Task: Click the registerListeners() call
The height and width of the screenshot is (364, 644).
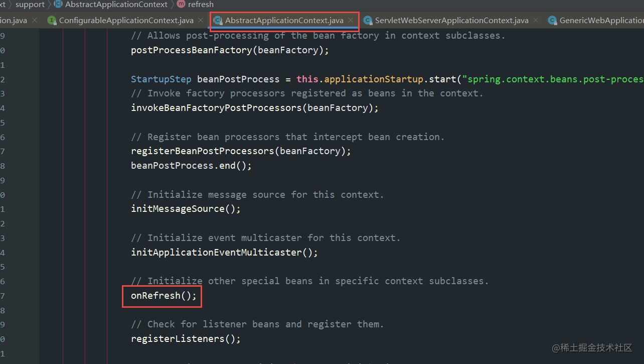Action: point(186,339)
